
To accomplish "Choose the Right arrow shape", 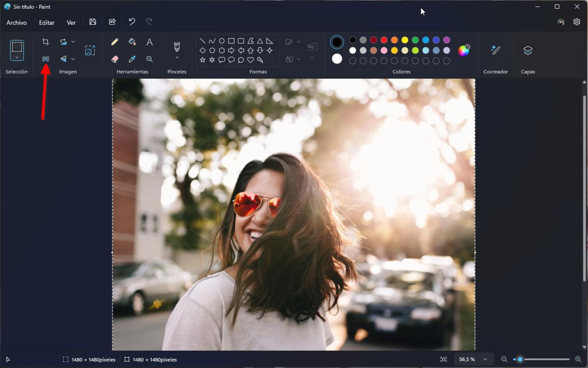I will click(231, 51).
